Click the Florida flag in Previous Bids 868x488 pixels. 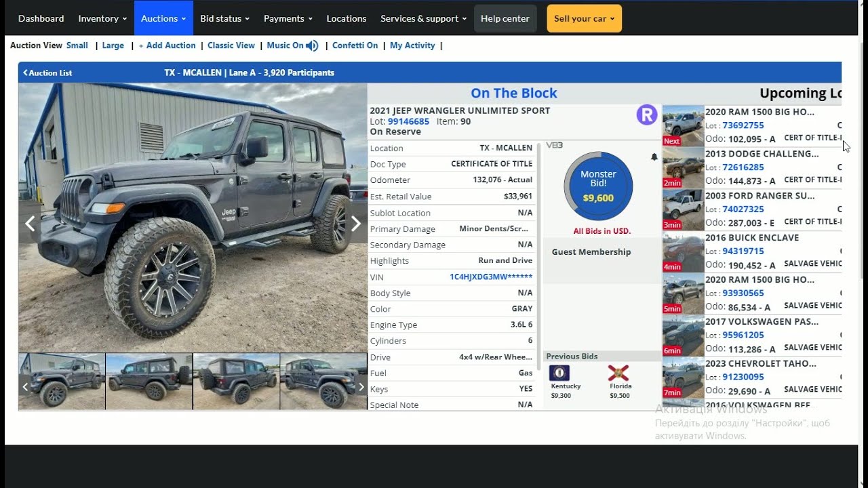pos(618,373)
